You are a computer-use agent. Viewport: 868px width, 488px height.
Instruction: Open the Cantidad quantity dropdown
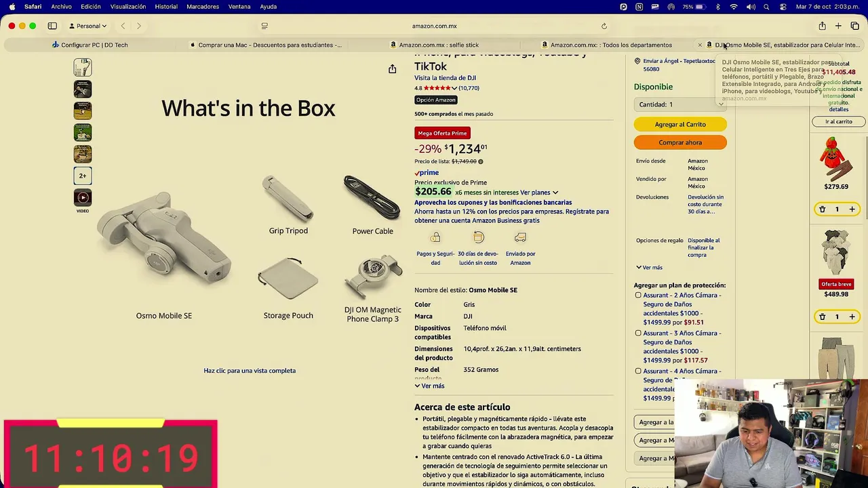point(680,104)
